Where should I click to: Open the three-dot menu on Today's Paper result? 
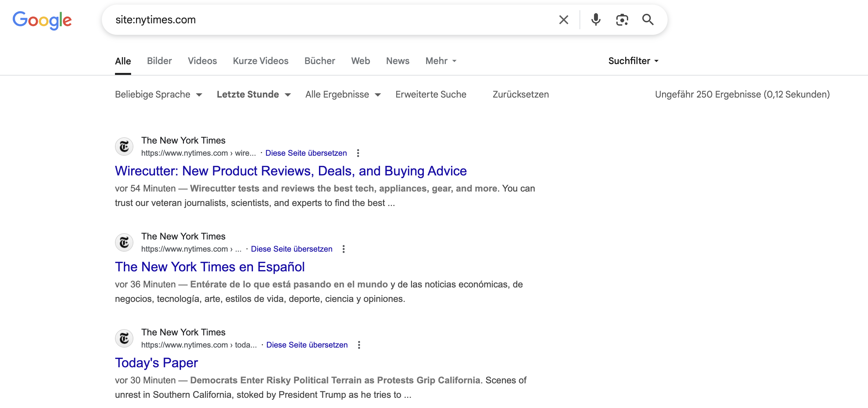point(359,345)
